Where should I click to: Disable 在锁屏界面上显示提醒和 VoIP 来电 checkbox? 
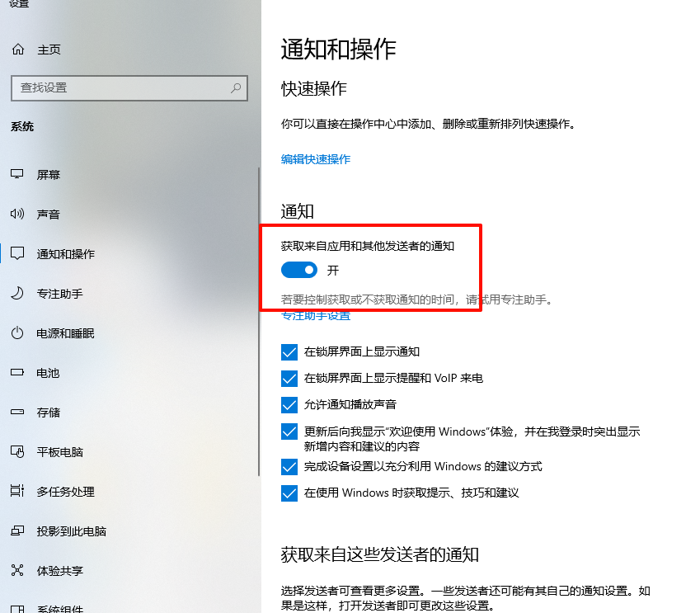point(289,379)
